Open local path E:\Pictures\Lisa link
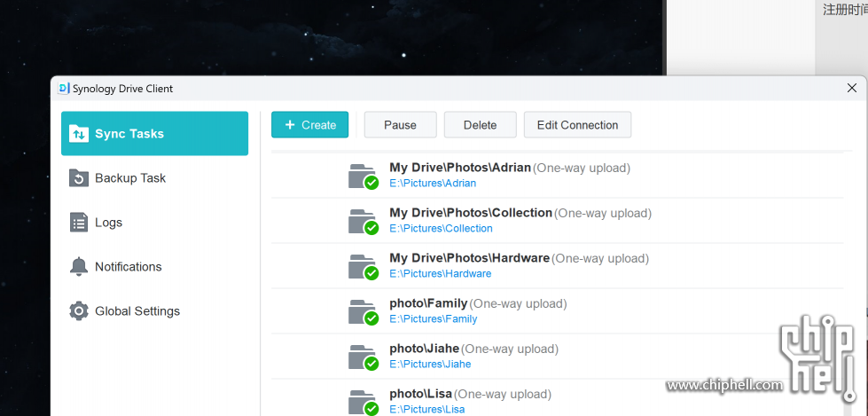The image size is (868, 416). click(427, 410)
